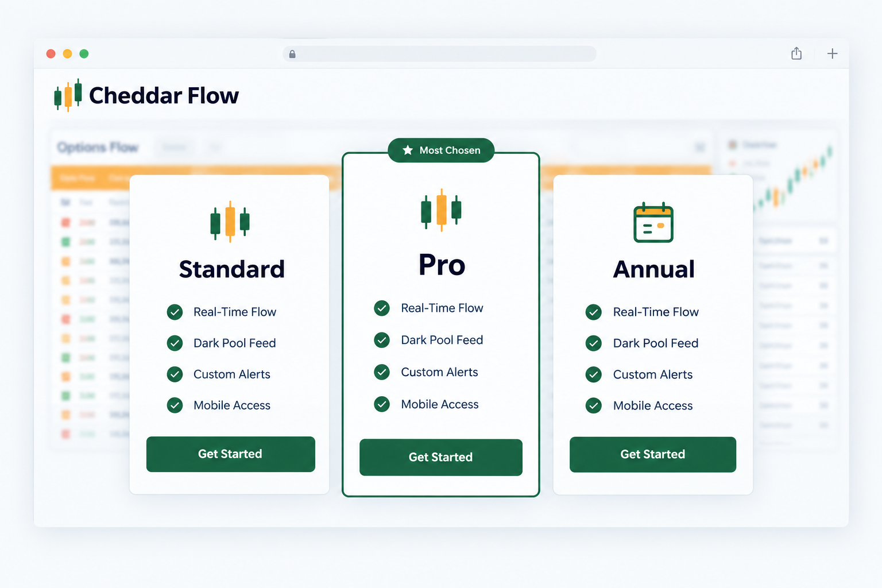Click Pro plan Dark Pool Feed checkmark
882x588 pixels.
(x=382, y=341)
